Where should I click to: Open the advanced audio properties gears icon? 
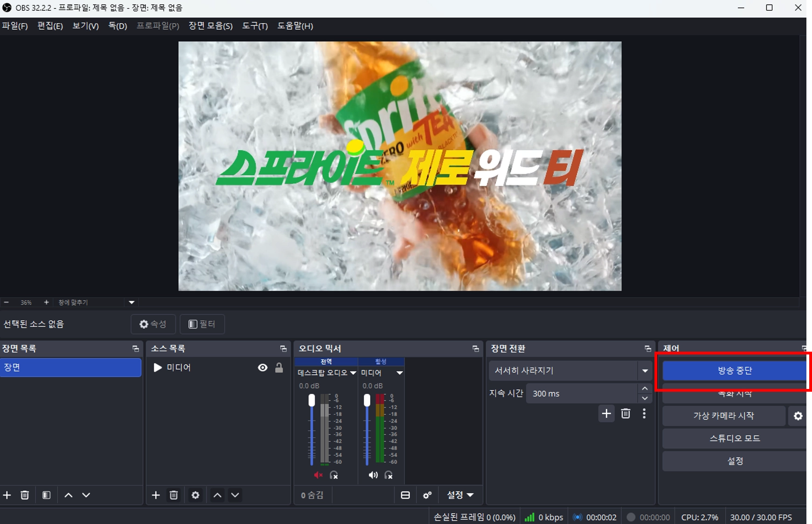tap(427, 495)
